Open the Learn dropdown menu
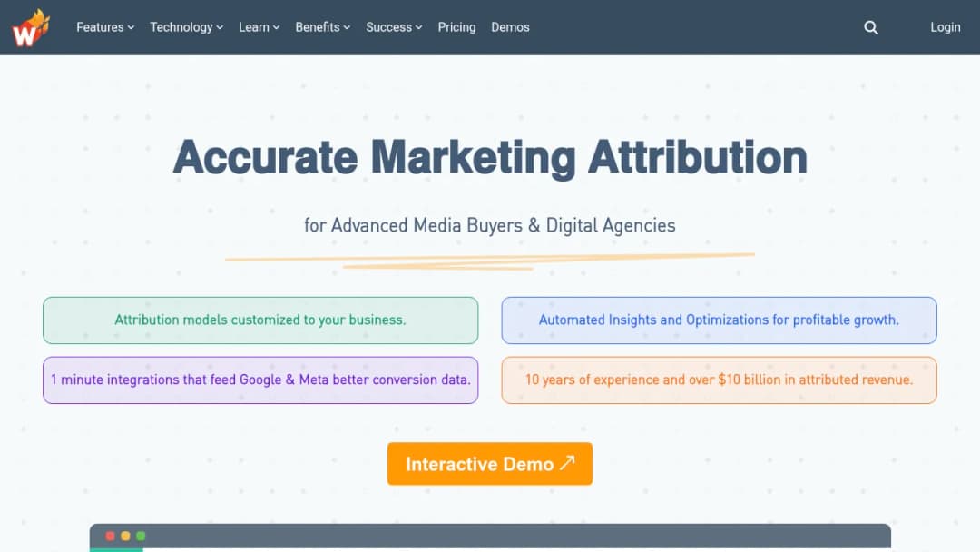The image size is (980, 552). pos(259,27)
